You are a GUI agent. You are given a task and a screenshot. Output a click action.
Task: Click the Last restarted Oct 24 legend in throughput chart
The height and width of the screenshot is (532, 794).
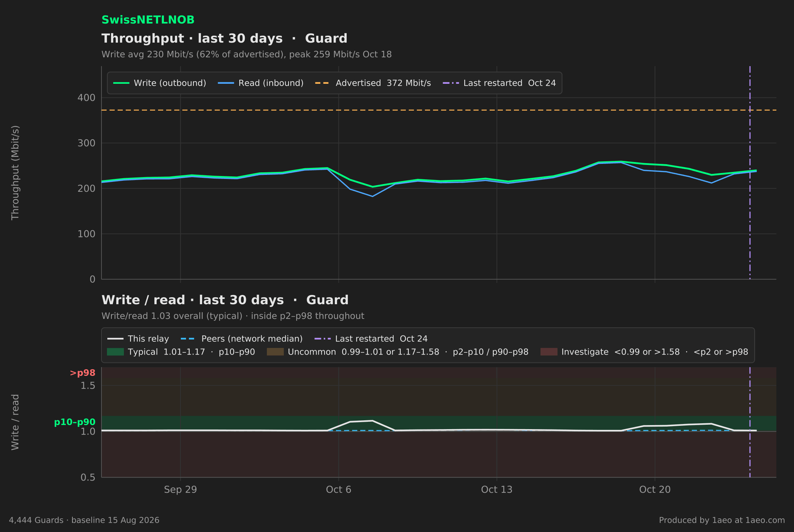[499, 83]
